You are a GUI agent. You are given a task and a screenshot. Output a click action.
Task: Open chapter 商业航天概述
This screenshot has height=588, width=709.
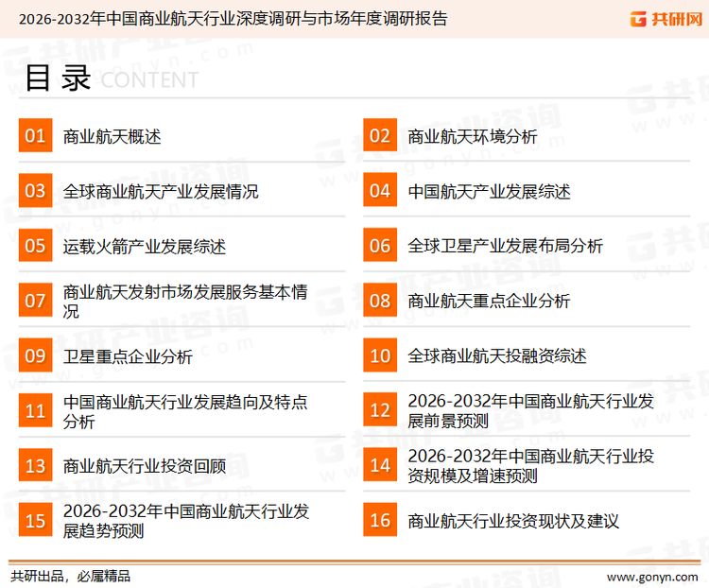(x=112, y=136)
